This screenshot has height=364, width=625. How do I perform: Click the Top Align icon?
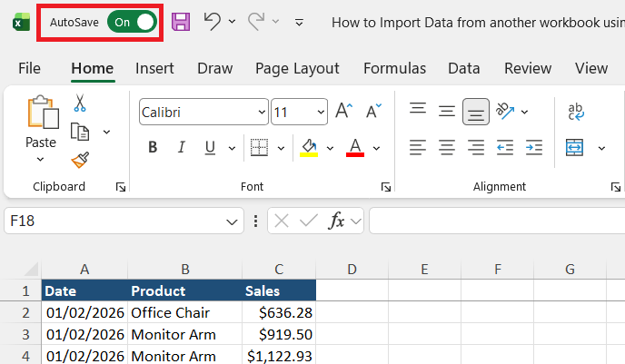[418, 108]
